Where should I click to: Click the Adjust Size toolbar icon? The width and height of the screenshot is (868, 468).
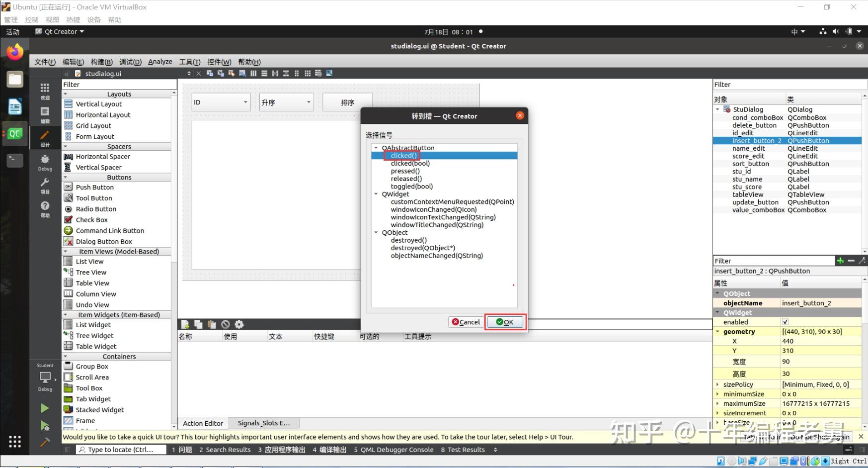pyautogui.click(x=329, y=73)
